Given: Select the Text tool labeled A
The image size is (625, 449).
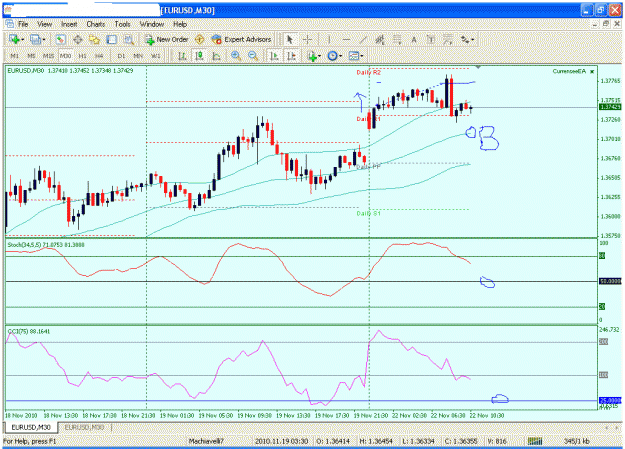Looking at the screenshot, I should click(x=414, y=39).
